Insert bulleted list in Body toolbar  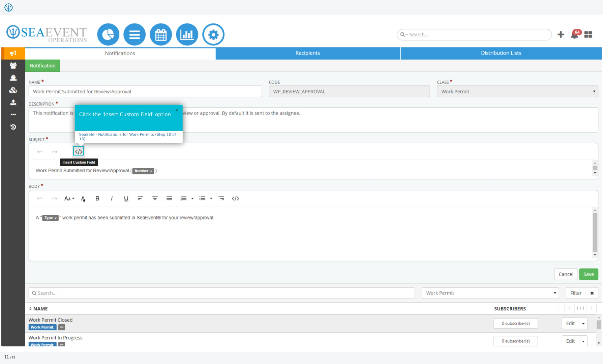pos(202,199)
